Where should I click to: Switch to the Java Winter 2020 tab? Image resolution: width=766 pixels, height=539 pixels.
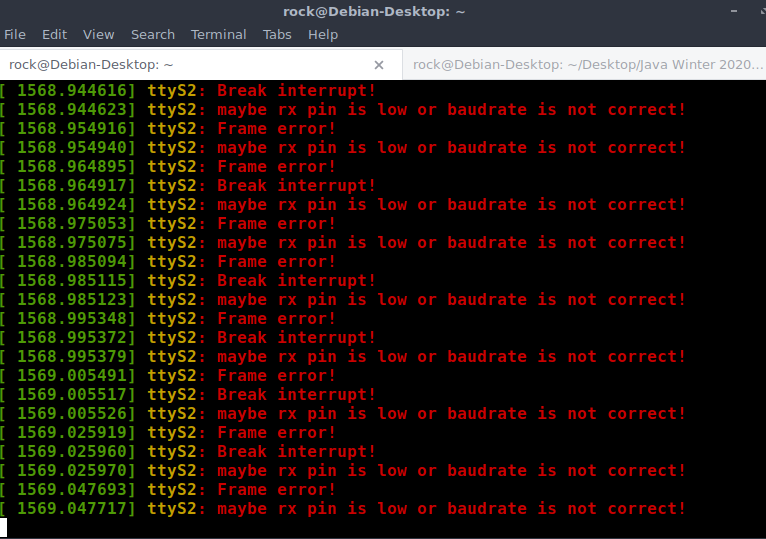(586, 65)
